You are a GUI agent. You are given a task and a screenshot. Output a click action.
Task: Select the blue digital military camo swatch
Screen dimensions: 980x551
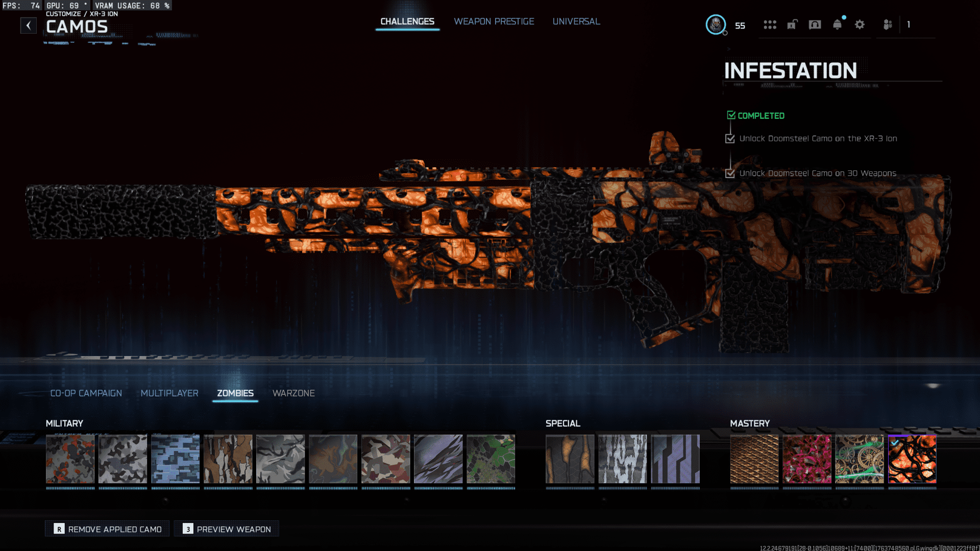point(175,459)
